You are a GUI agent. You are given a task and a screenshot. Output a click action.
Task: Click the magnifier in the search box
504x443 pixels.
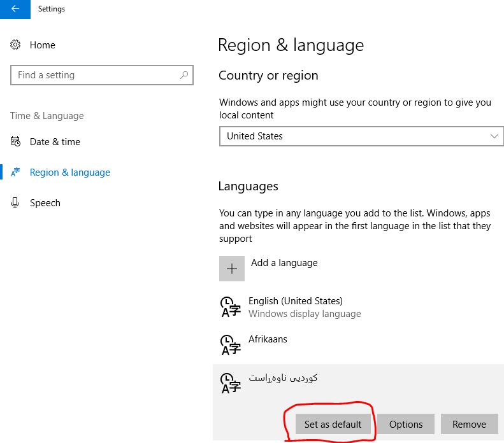tap(184, 75)
